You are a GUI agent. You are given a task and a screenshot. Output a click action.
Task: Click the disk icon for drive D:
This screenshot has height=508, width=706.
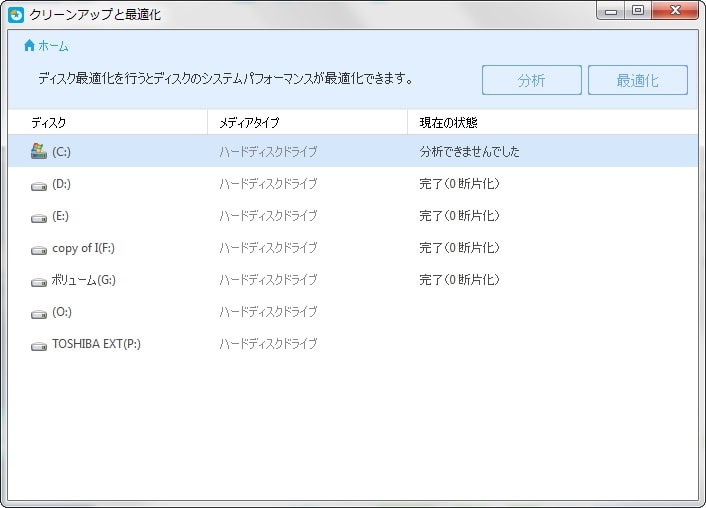(39, 185)
